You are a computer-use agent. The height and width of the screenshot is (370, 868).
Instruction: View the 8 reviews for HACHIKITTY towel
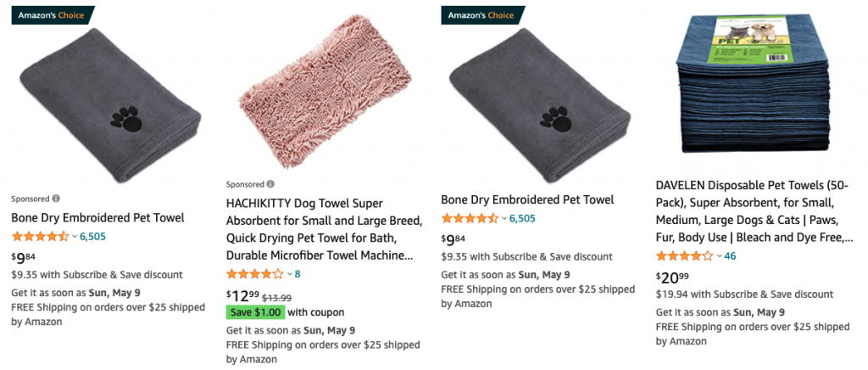click(298, 274)
